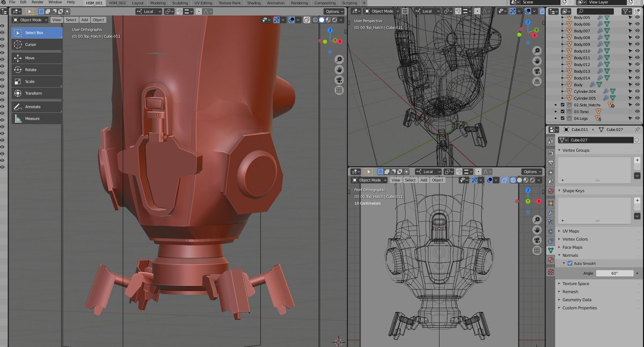Switch to the Shading workspace tab
This screenshot has width=644, height=347.
(254, 3)
